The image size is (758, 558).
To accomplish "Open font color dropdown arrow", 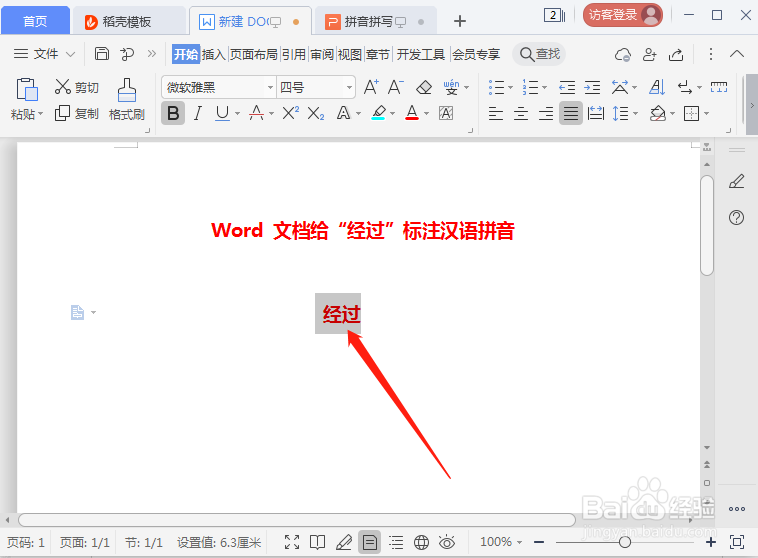I will tap(426, 114).
